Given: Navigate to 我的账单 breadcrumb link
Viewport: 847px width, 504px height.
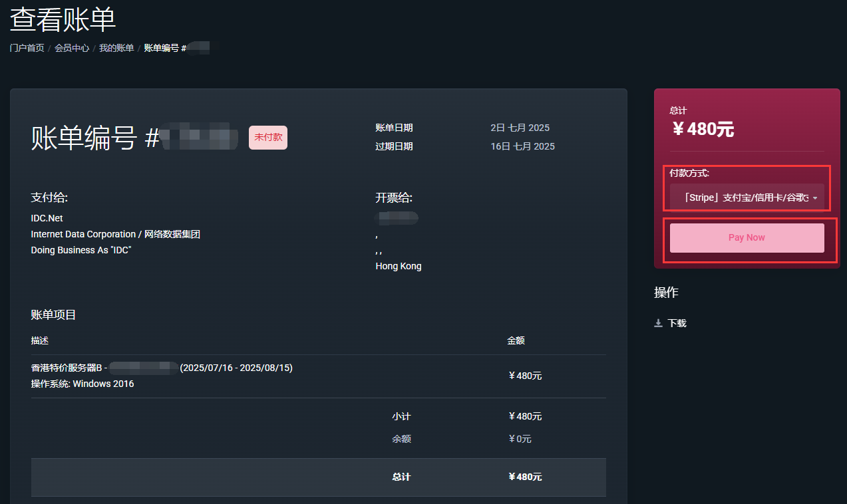Looking at the screenshot, I should (116, 48).
